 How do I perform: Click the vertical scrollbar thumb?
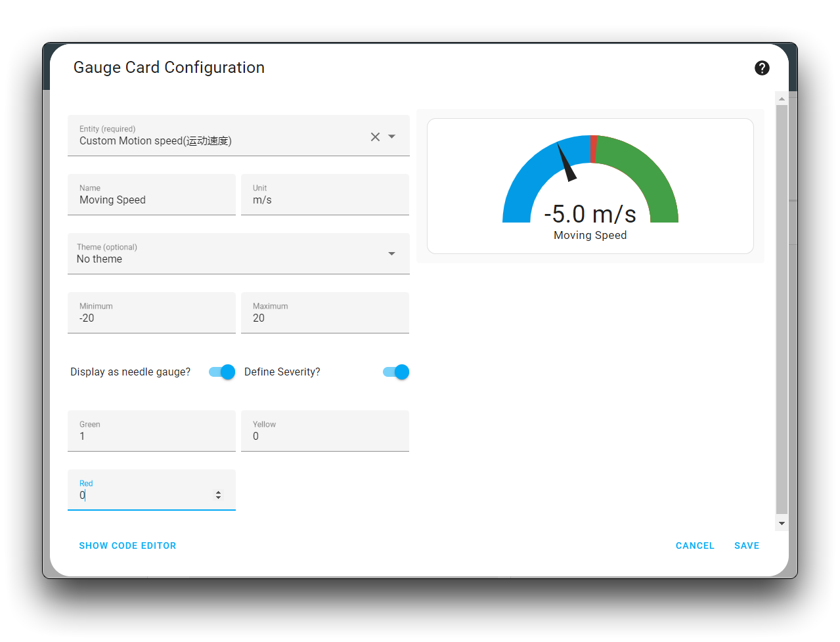pyautogui.click(x=782, y=309)
